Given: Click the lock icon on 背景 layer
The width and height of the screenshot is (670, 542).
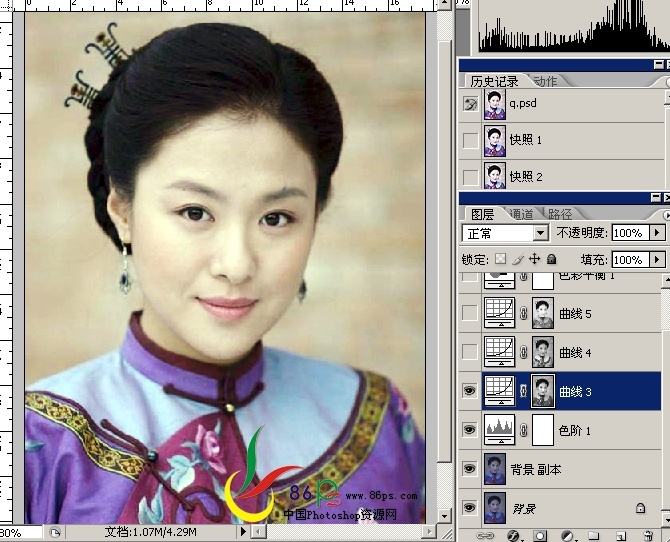Looking at the screenshot, I should coord(640,508).
